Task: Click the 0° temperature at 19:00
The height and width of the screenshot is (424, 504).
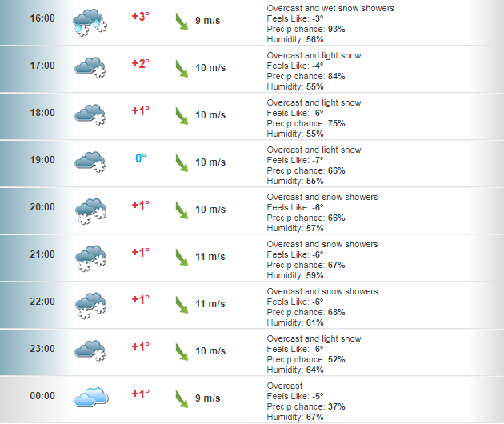Action: pyautogui.click(x=141, y=158)
